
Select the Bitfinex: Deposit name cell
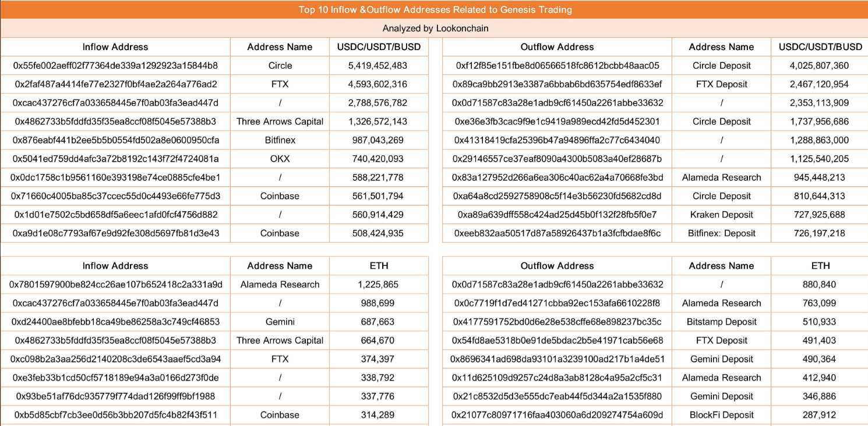pyautogui.click(x=721, y=233)
